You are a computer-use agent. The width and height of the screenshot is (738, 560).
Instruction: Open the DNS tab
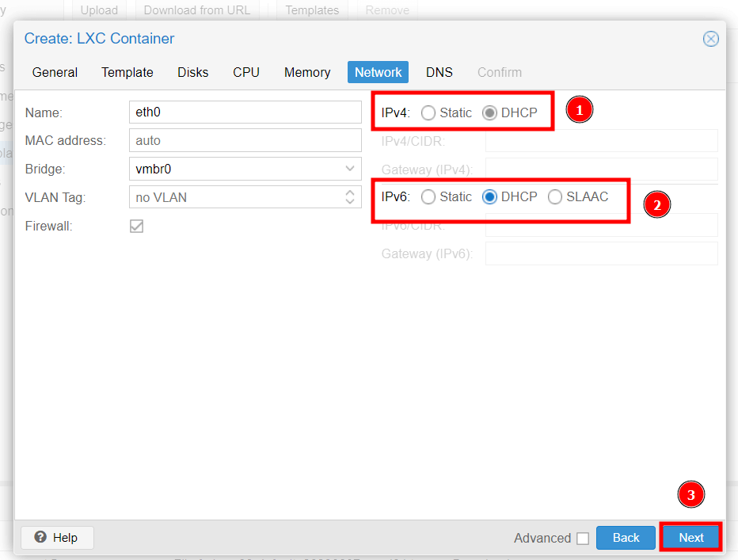tap(439, 72)
